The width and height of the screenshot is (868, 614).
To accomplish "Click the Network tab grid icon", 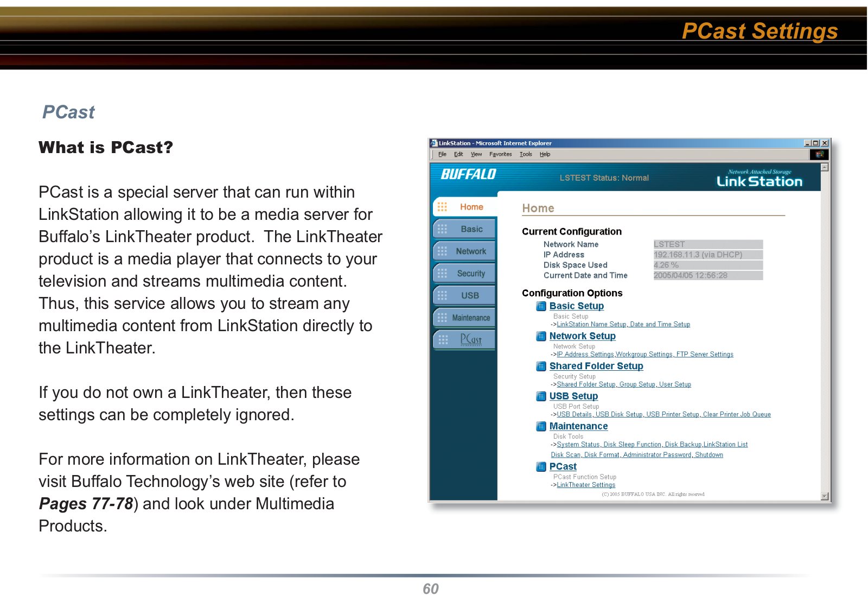I will [x=442, y=251].
